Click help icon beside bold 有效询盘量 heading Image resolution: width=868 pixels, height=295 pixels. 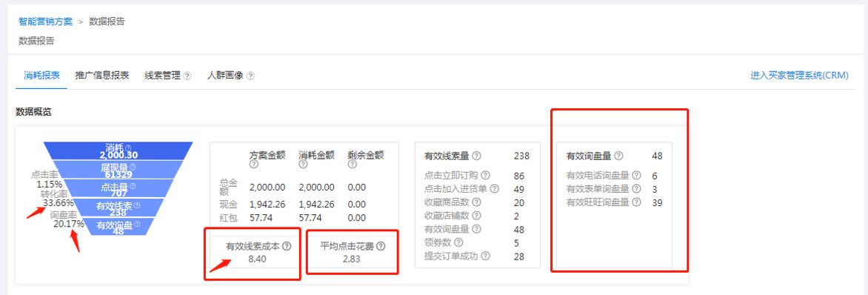pos(618,156)
